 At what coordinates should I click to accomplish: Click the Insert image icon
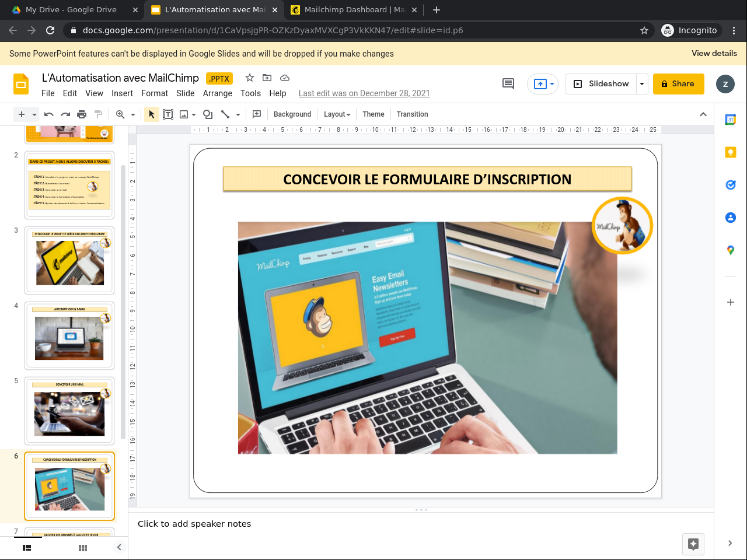(x=184, y=114)
